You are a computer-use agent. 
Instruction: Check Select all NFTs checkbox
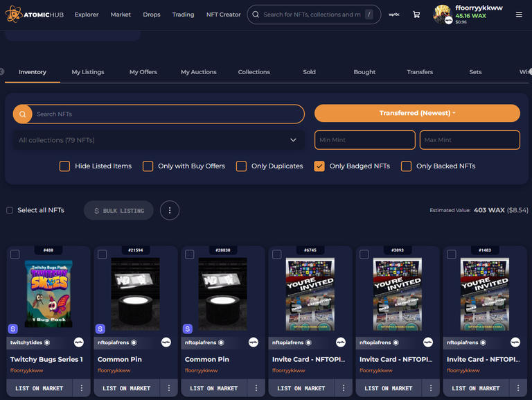coord(10,210)
